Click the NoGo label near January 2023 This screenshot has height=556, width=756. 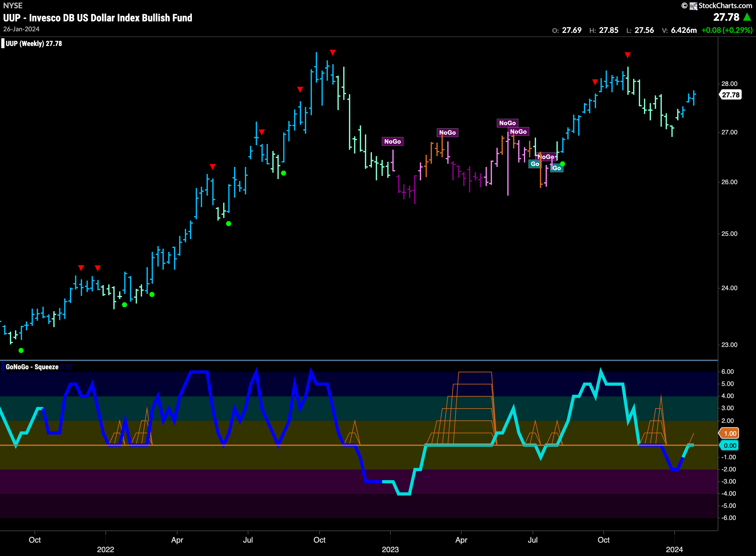[392, 141]
